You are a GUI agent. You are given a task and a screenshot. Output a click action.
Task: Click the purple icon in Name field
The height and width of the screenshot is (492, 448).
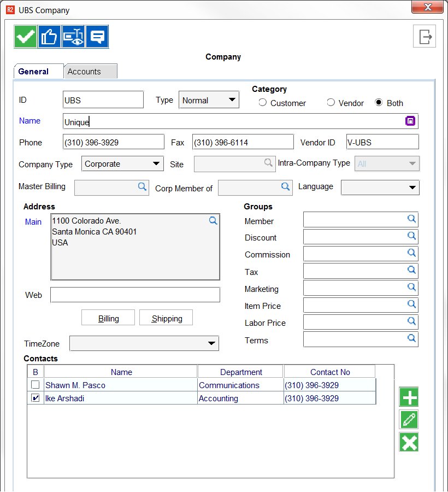click(x=410, y=121)
